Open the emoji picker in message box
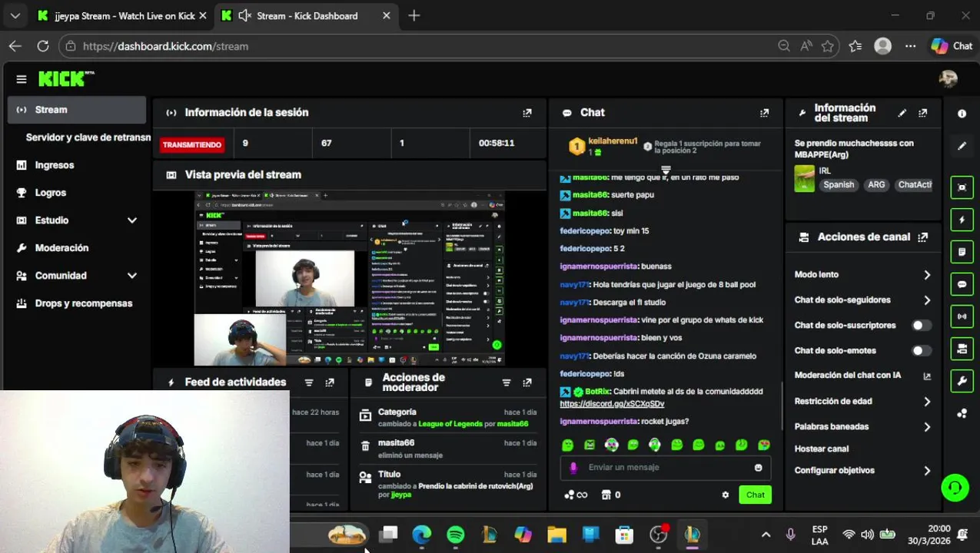 (759, 468)
